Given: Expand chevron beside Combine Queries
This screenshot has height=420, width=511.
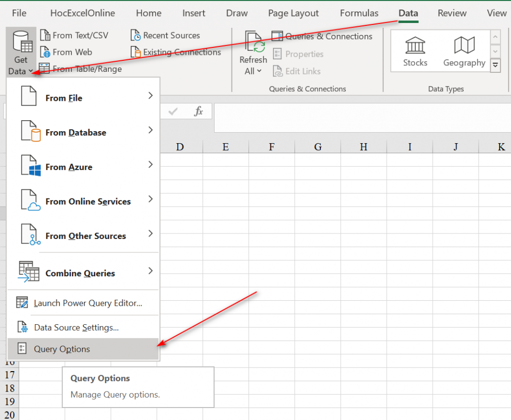Looking at the screenshot, I should 150,271.
